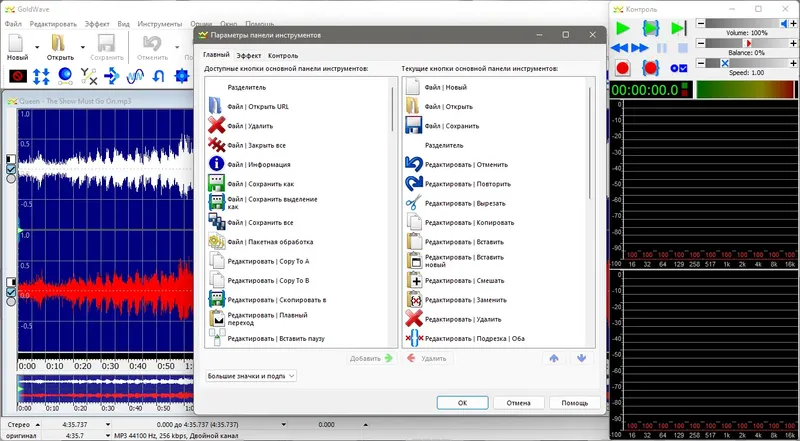800x441 pixels.
Task: Open the Вид menu
Action: click(123, 24)
